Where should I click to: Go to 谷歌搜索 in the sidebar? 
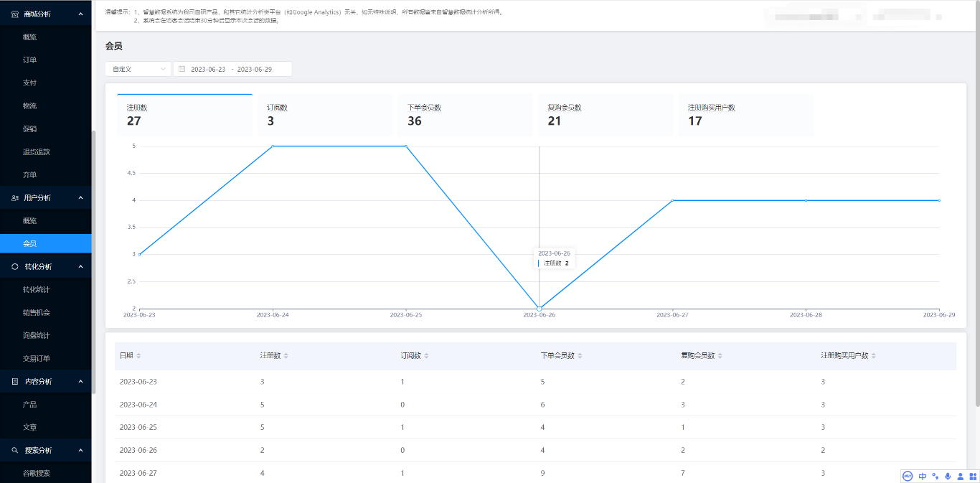coord(36,473)
